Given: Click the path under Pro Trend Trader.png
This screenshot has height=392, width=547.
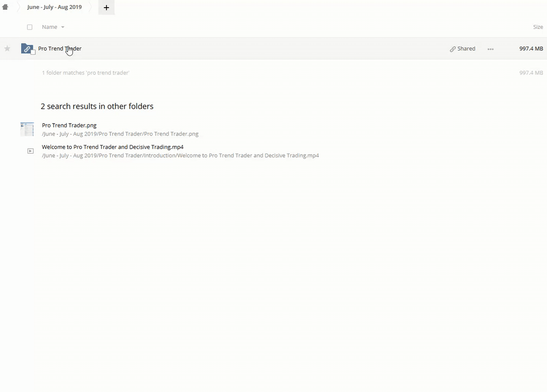Looking at the screenshot, I should 120,134.
